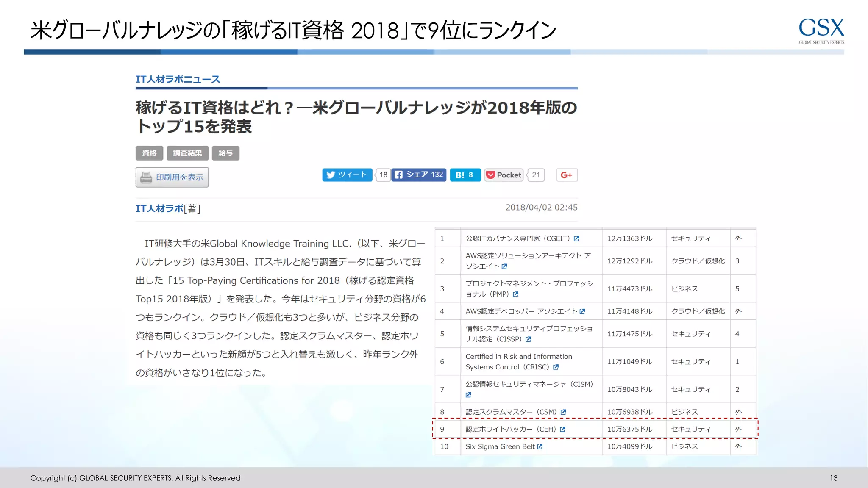Click the Twitter bird tweet button
868x488 pixels.
coord(347,175)
